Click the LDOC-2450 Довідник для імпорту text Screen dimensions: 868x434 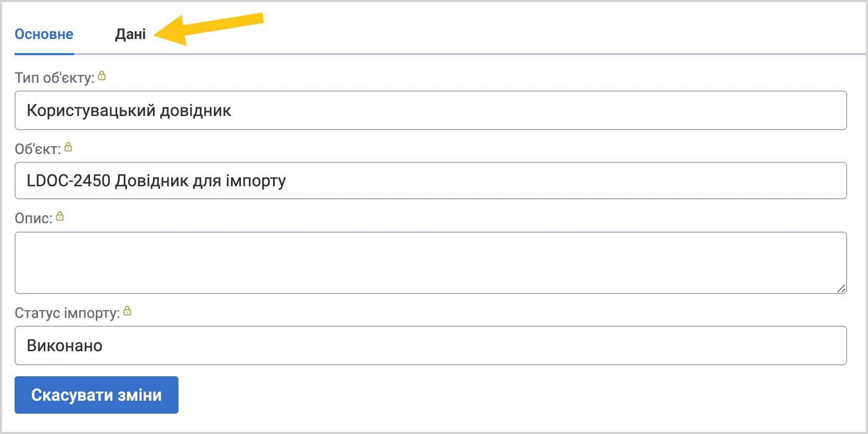(x=156, y=181)
